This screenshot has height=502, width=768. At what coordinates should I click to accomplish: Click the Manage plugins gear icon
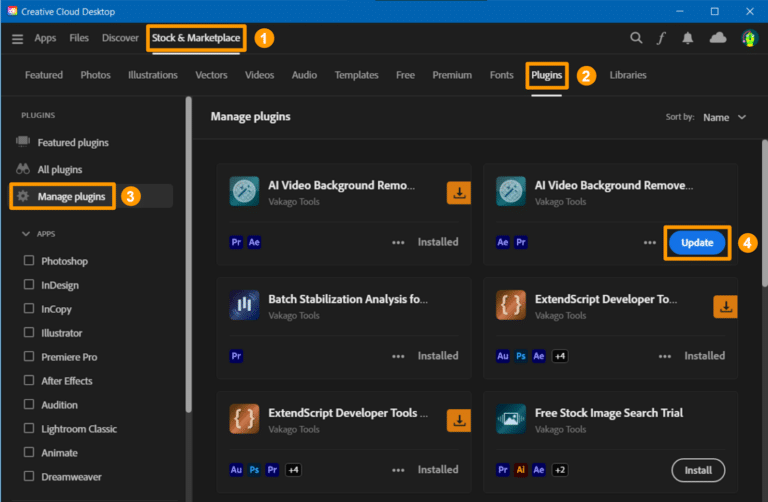(x=23, y=196)
